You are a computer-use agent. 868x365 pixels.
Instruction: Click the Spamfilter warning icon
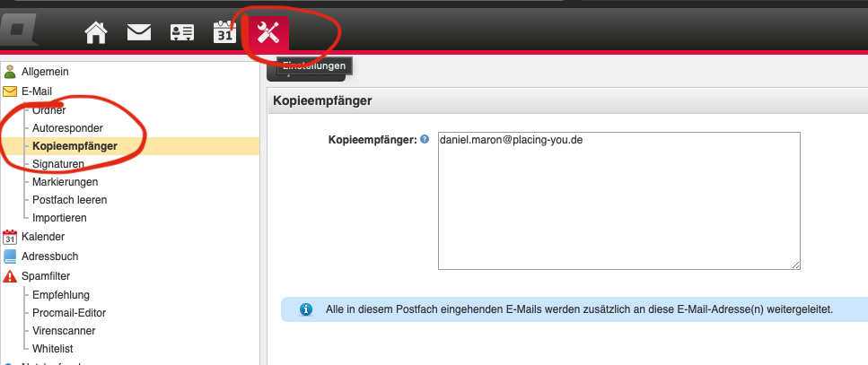pos(10,276)
